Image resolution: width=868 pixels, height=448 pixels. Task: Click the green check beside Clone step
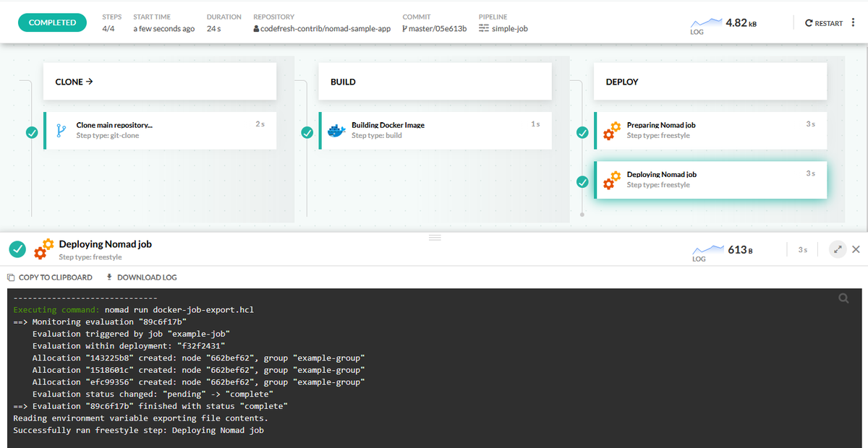point(31,132)
